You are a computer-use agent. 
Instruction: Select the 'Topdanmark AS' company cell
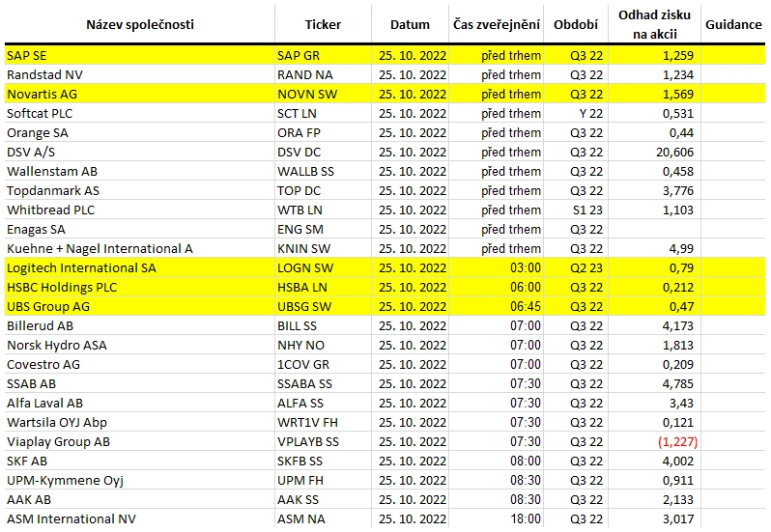pos(140,190)
